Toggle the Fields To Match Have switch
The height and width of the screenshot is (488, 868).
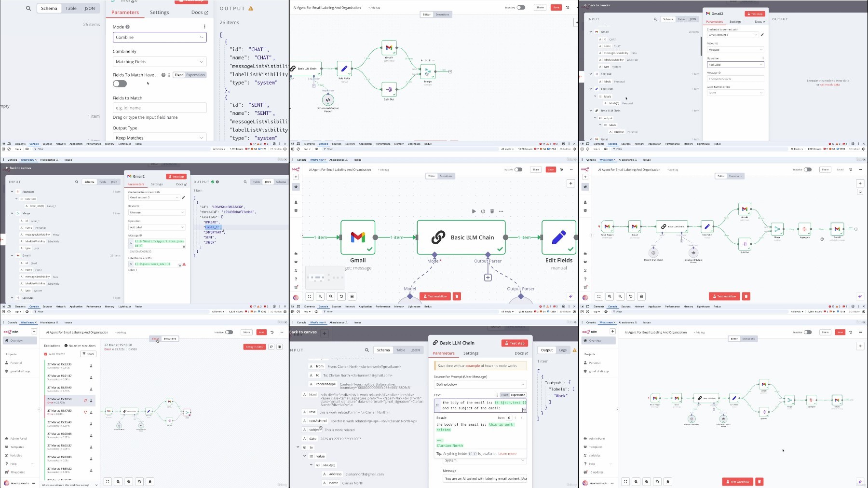click(x=120, y=84)
